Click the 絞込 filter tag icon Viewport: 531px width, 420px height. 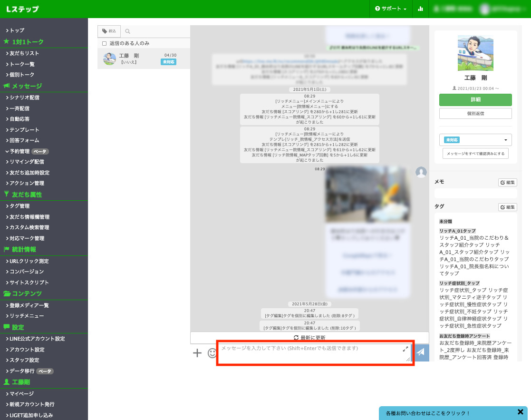pos(109,30)
